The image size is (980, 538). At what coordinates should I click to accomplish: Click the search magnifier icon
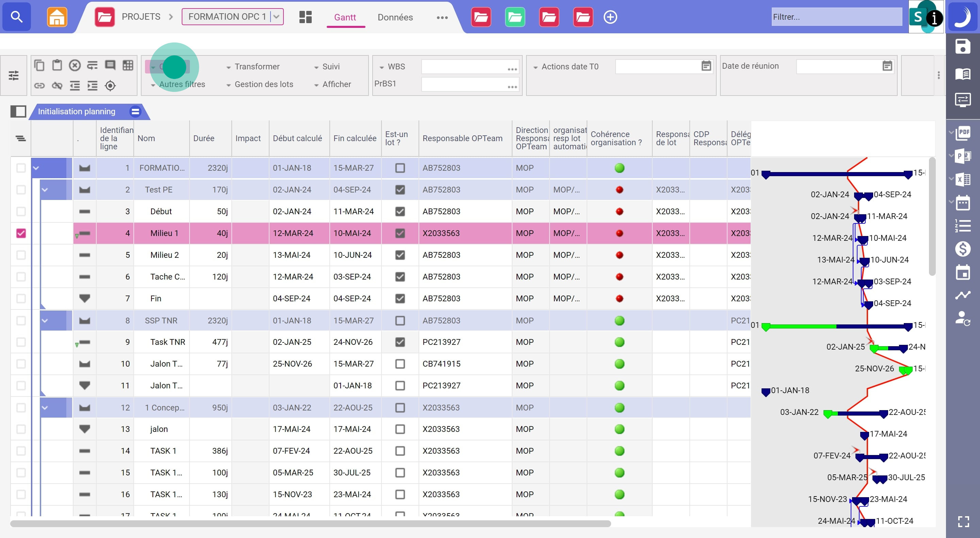click(x=16, y=17)
